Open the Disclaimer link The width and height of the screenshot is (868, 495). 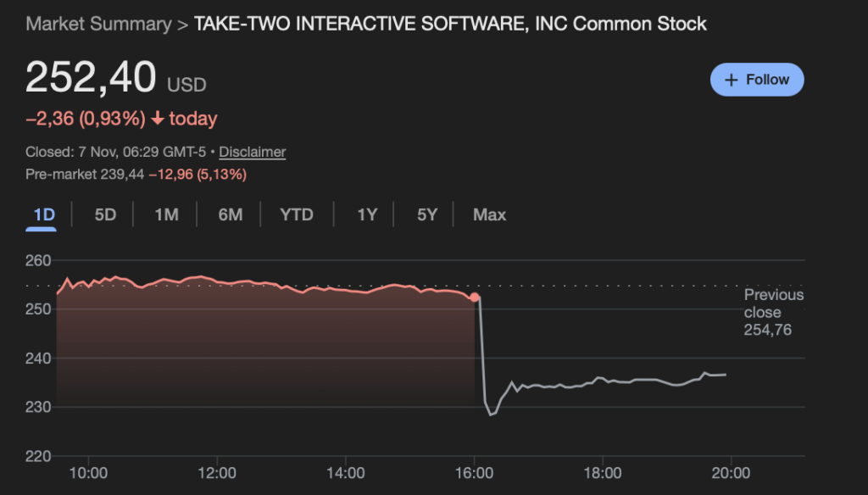pyautogui.click(x=253, y=153)
